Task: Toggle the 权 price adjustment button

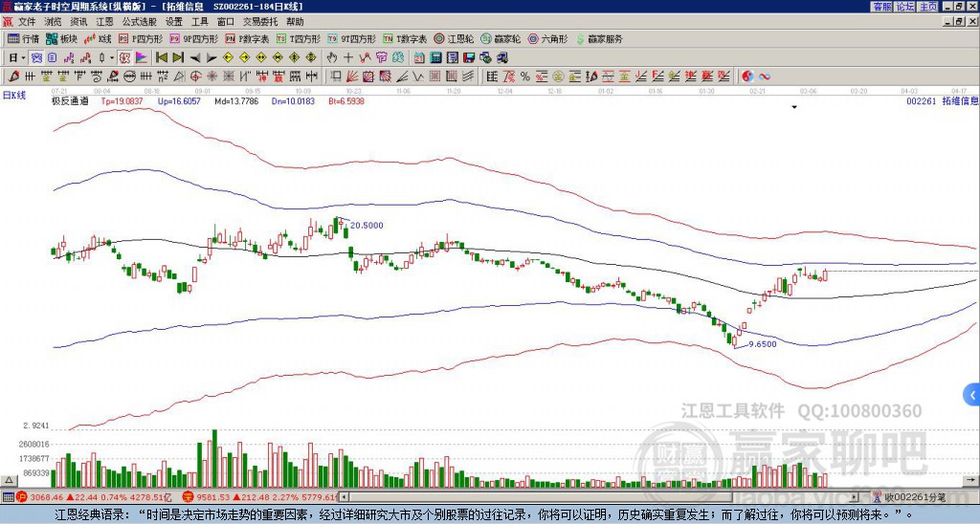Action: point(124,57)
